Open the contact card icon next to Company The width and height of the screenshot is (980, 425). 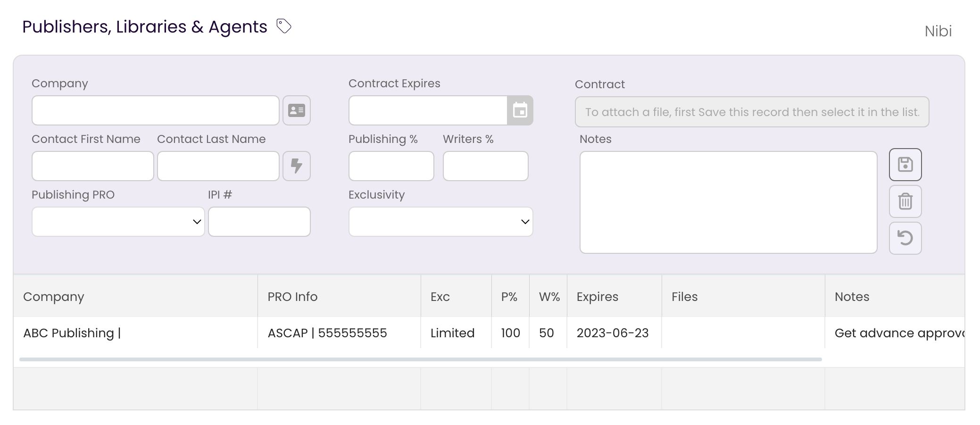pos(297,110)
